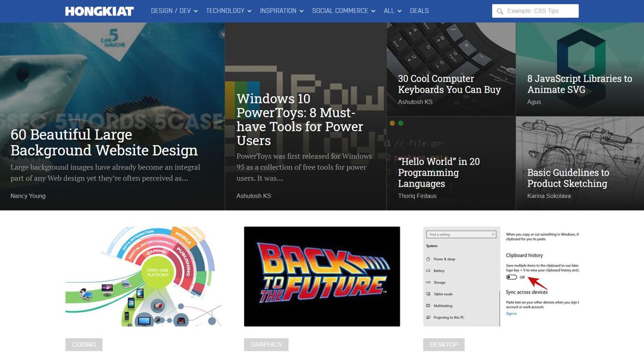Click author name Ashutosh KS under PowerToys article
Screen dimensions: 644x356
[x=254, y=196]
